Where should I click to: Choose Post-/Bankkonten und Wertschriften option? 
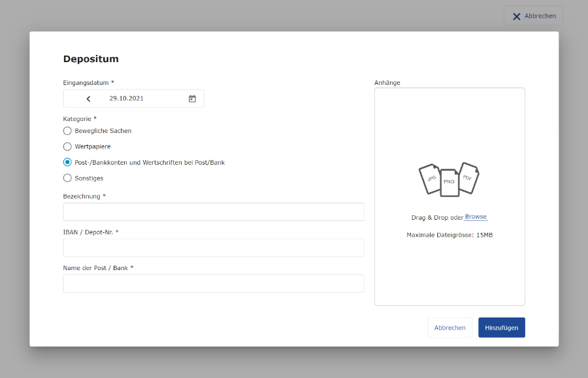tap(67, 162)
